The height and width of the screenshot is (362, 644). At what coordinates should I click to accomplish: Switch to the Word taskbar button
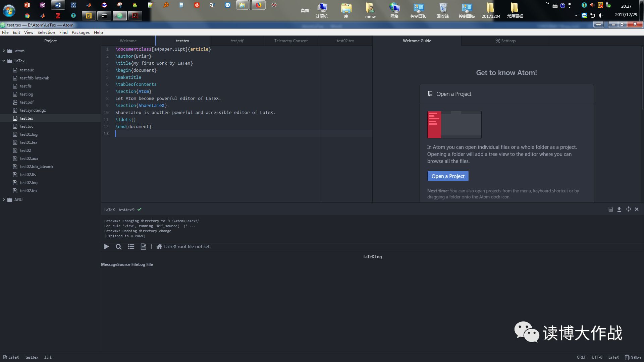(x=58, y=5)
